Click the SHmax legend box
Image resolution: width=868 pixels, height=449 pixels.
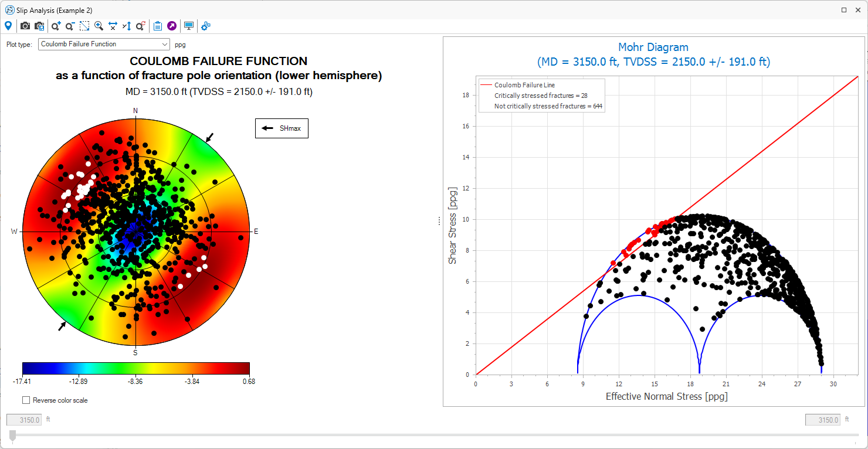(282, 128)
